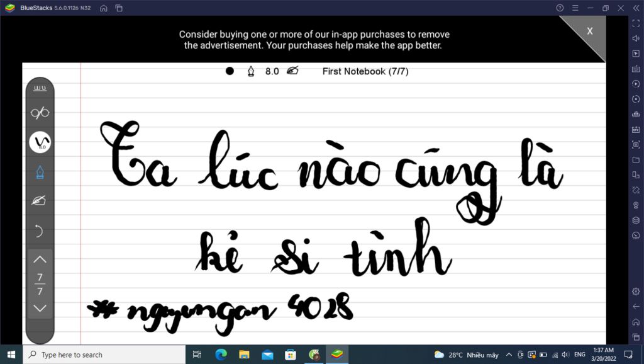Show hidden system tray icons
The width and height of the screenshot is (644, 364).
(509, 355)
